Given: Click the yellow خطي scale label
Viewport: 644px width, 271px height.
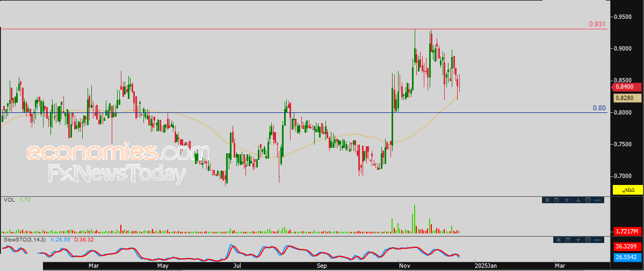Looking at the screenshot, I should coord(627,190).
